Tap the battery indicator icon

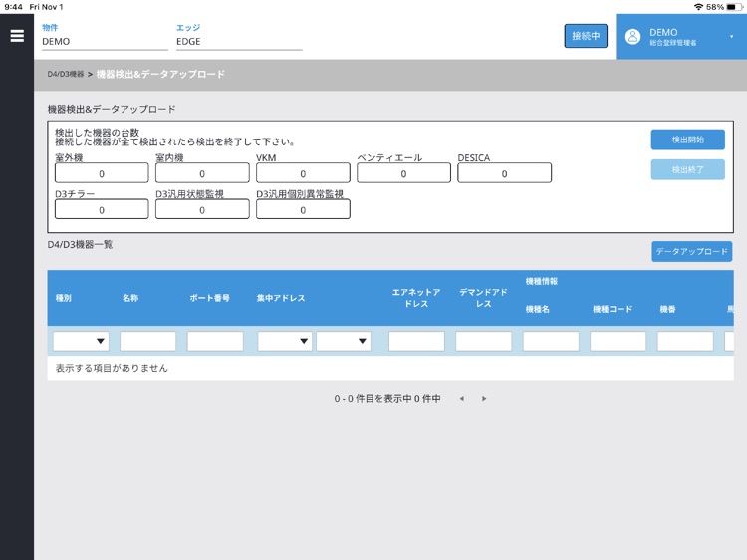pos(734,7)
